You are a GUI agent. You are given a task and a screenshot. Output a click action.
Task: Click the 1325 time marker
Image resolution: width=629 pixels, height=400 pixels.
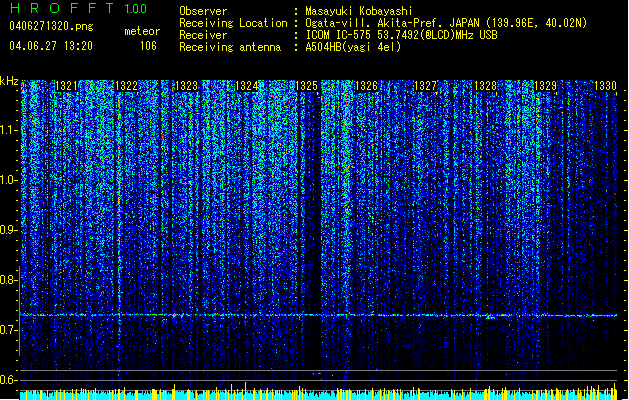pyautogui.click(x=306, y=86)
